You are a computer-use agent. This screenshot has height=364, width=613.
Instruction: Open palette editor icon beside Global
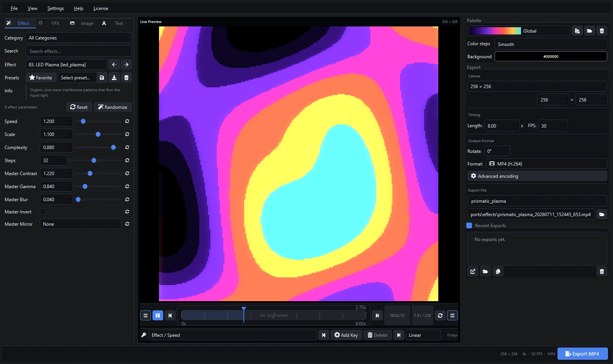[x=577, y=31]
